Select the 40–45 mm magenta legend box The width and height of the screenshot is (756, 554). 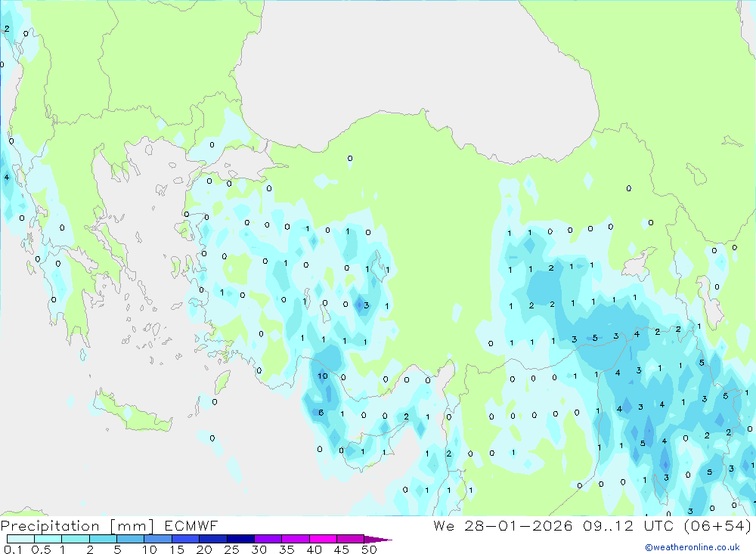(x=323, y=539)
